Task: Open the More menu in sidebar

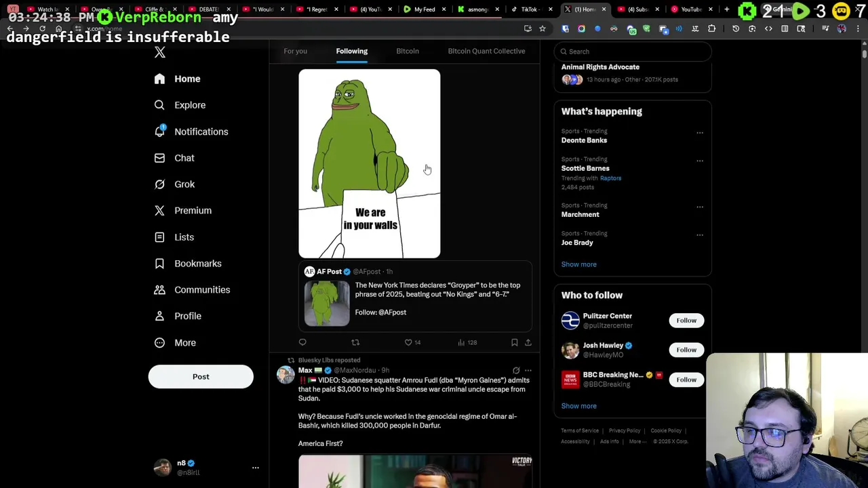Action: click(x=175, y=343)
